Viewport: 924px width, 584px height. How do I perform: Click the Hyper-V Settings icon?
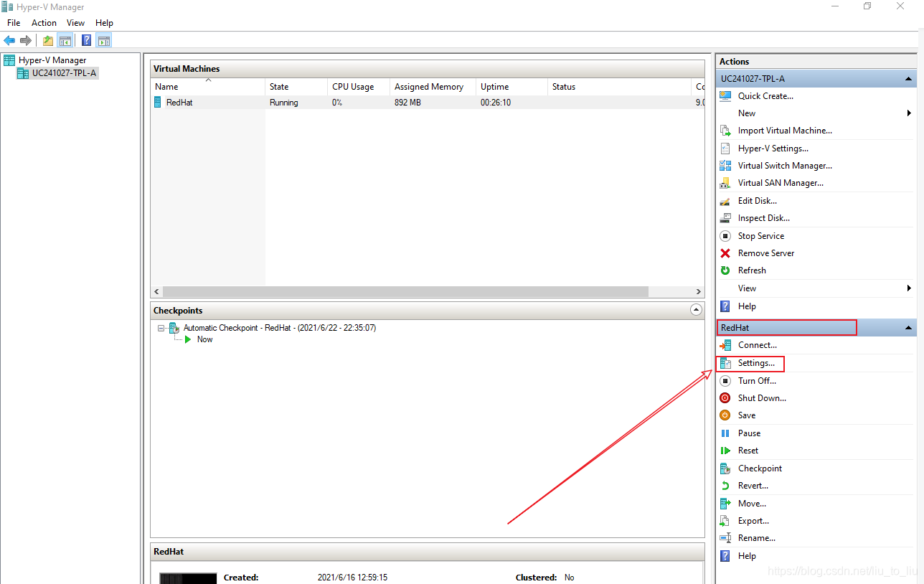click(x=725, y=149)
